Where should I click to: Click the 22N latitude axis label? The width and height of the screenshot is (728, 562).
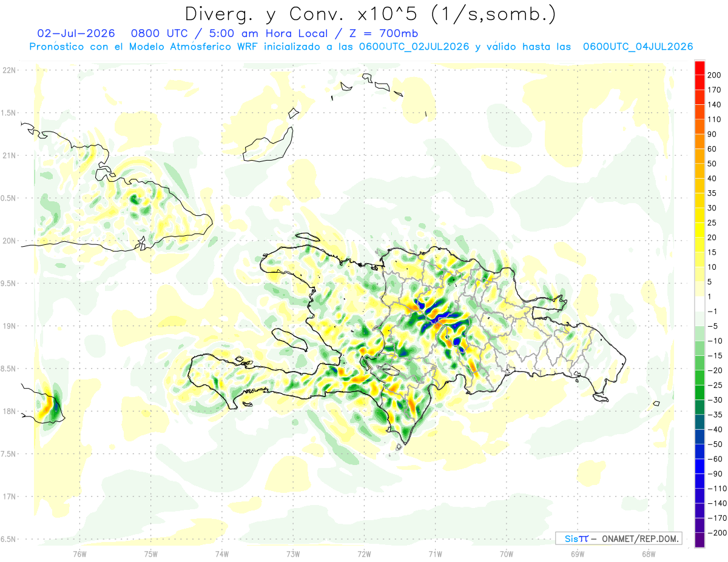click(x=9, y=70)
